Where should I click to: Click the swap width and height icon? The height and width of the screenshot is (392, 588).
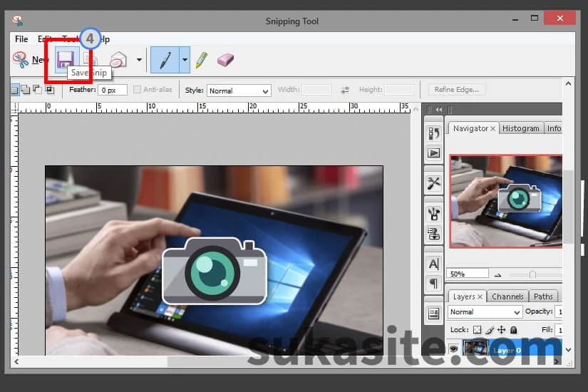[345, 90]
